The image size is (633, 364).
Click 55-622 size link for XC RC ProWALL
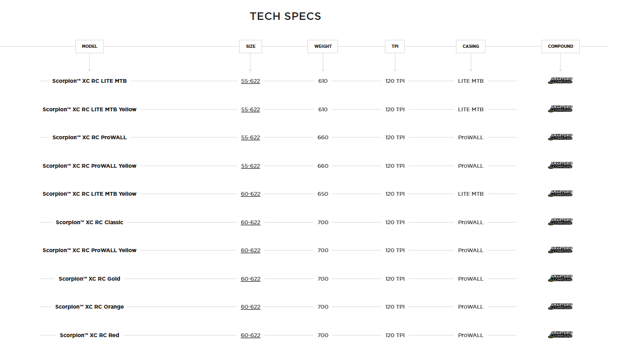point(250,138)
